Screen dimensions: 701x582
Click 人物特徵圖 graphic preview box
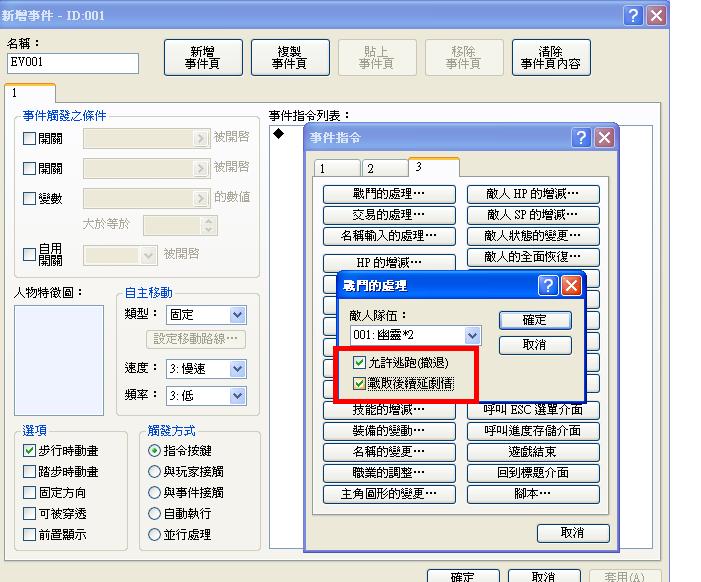pos(59,360)
